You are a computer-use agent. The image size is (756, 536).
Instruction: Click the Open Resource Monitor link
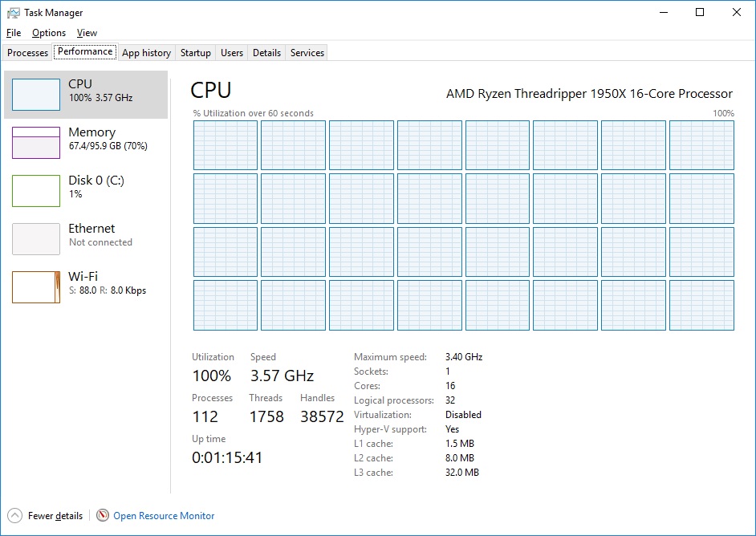[164, 516]
